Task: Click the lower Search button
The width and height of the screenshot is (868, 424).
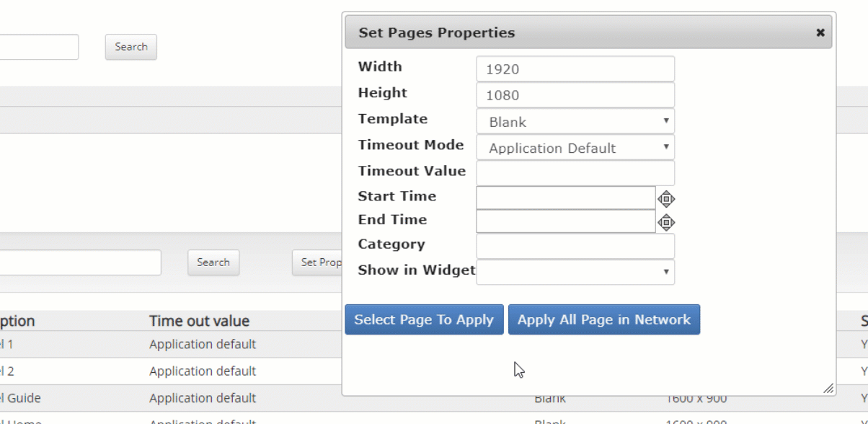Action: click(213, 262)
